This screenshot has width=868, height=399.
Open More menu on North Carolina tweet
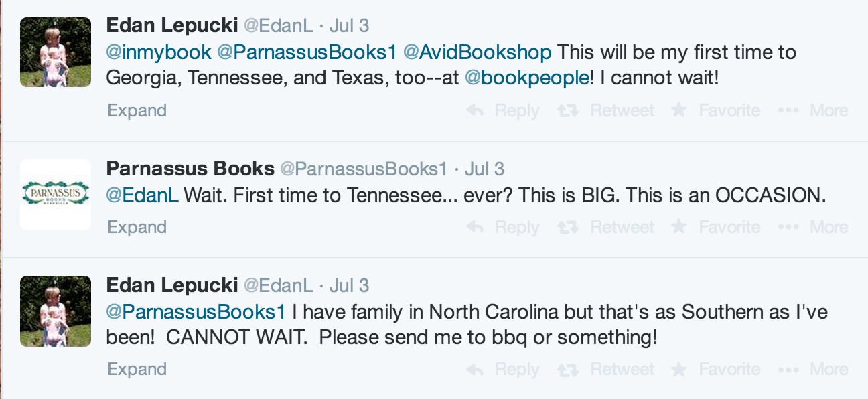coord(789,369)
